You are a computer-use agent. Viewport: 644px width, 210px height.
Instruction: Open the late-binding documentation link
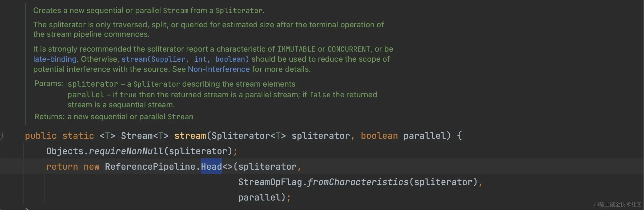(55, 59)
